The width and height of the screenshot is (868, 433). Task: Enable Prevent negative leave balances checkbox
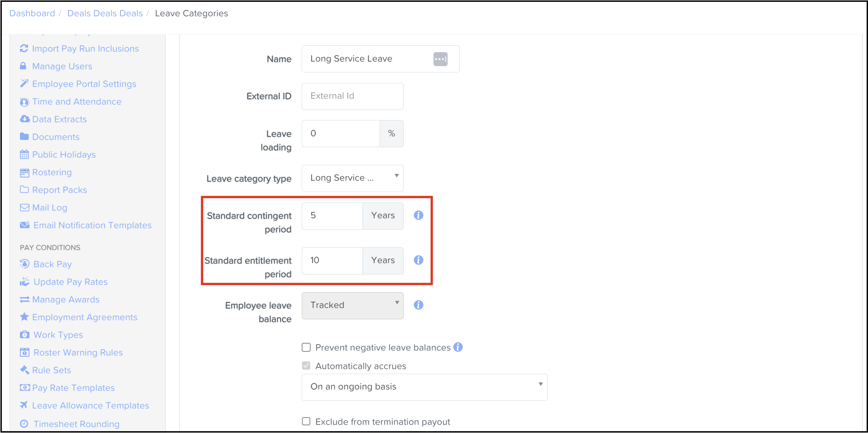click(306, 348)
